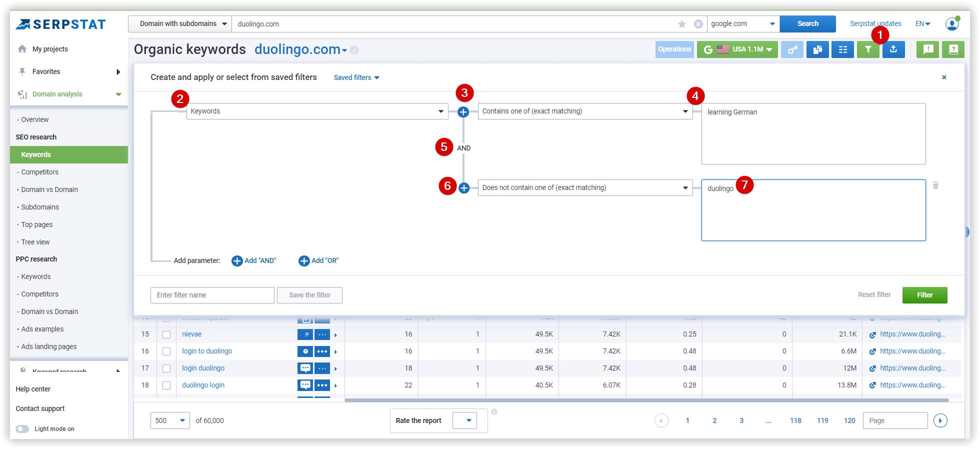Open Top pages in sidebar
Screen dimensions: 980x449
pos(37,224)
